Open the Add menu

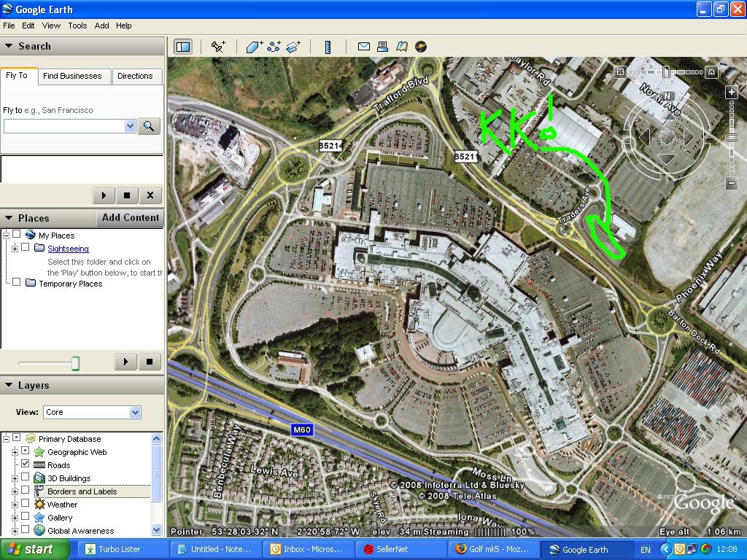point(101,26)
